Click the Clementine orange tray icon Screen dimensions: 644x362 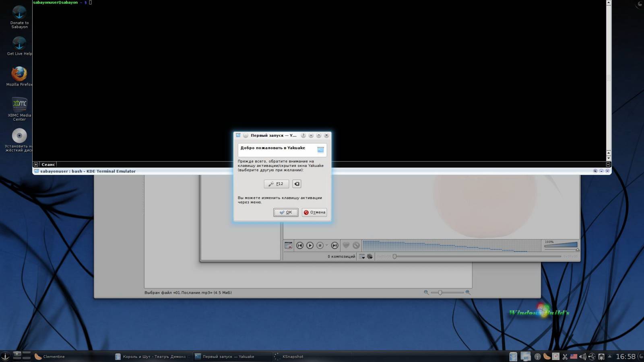(x=547, y=356)
